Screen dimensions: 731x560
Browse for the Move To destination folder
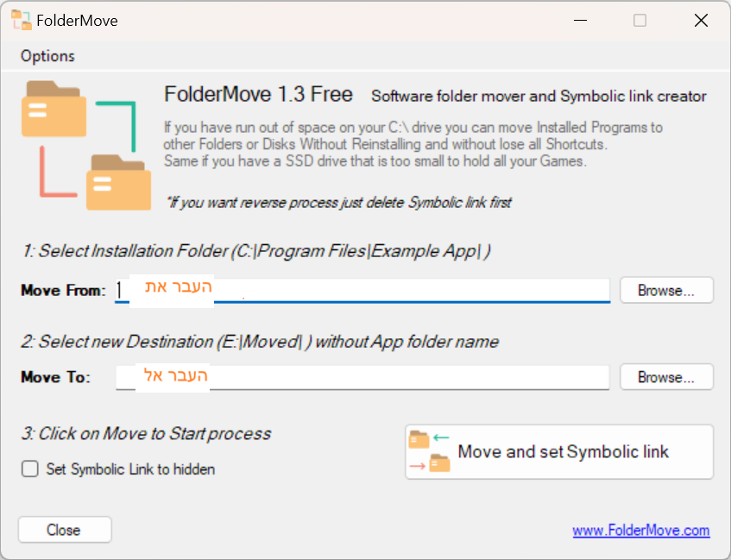click(666, 377)
